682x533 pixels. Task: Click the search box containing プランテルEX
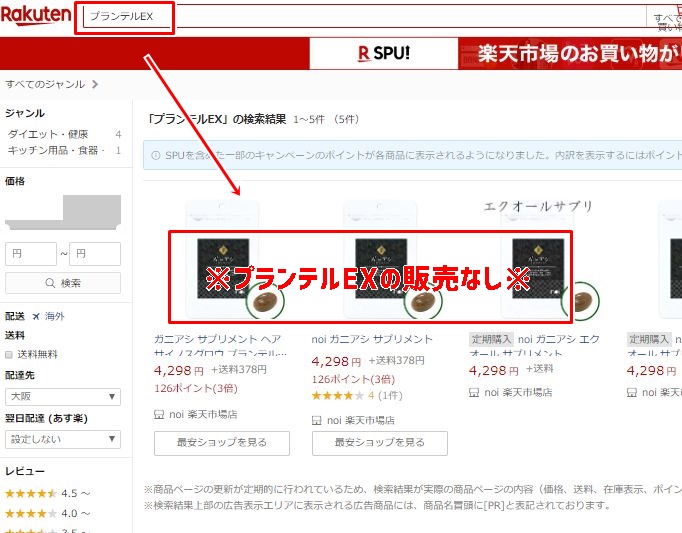pos(364,17)
